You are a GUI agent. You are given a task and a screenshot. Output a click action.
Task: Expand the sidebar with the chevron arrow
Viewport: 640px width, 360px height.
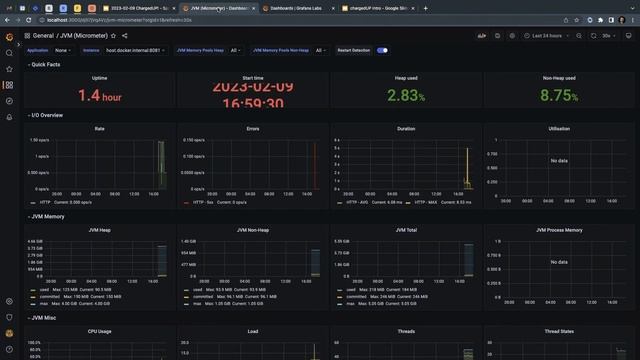tap(18, 44)
